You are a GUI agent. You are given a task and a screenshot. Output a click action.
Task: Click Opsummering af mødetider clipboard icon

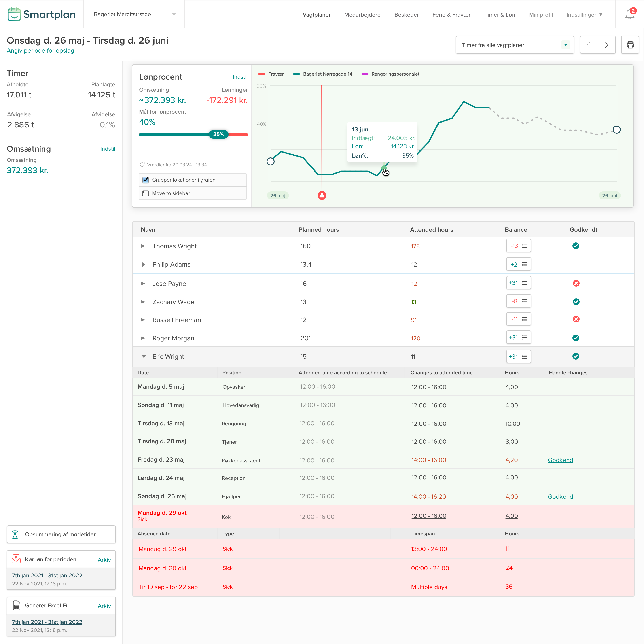point(15,534)
